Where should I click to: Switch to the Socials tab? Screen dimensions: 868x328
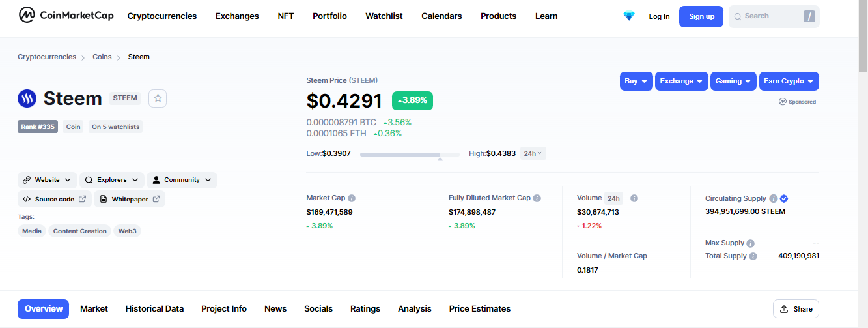pos(318,308)
